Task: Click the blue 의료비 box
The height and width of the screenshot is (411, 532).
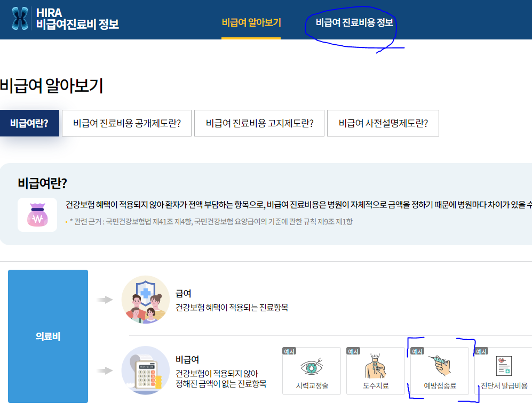Action: click(x=48, y=336)
